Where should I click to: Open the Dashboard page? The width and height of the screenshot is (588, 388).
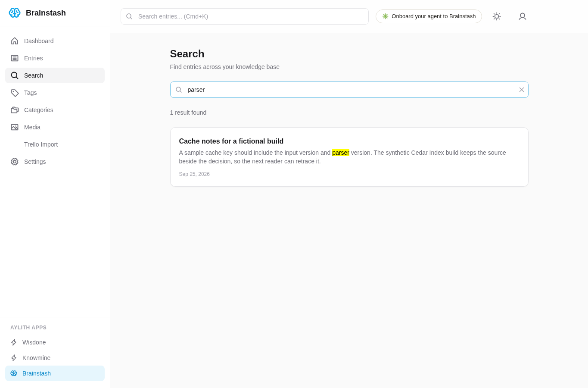[x=55, y=41]
